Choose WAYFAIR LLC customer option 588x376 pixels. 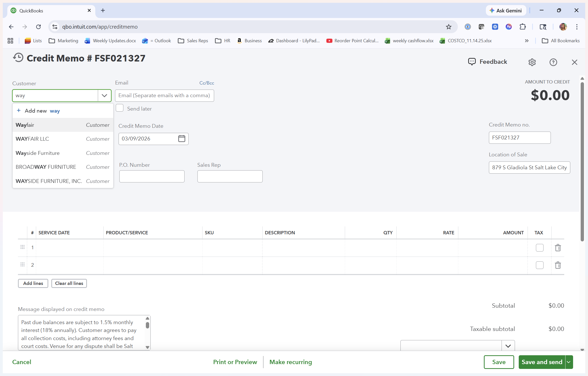click(32, 139)
